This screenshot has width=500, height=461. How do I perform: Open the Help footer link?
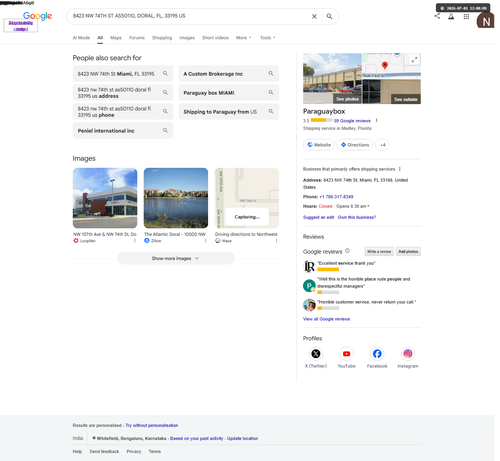click(77, 451)
